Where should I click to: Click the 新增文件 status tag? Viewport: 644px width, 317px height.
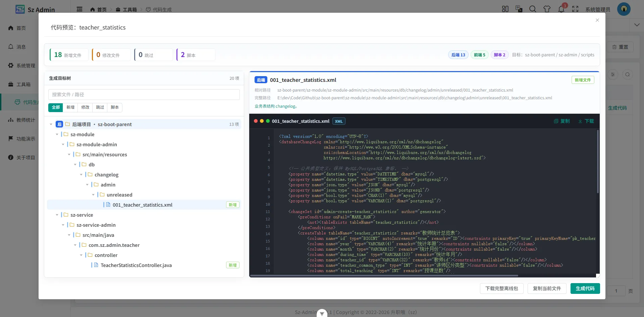[583, 80]
